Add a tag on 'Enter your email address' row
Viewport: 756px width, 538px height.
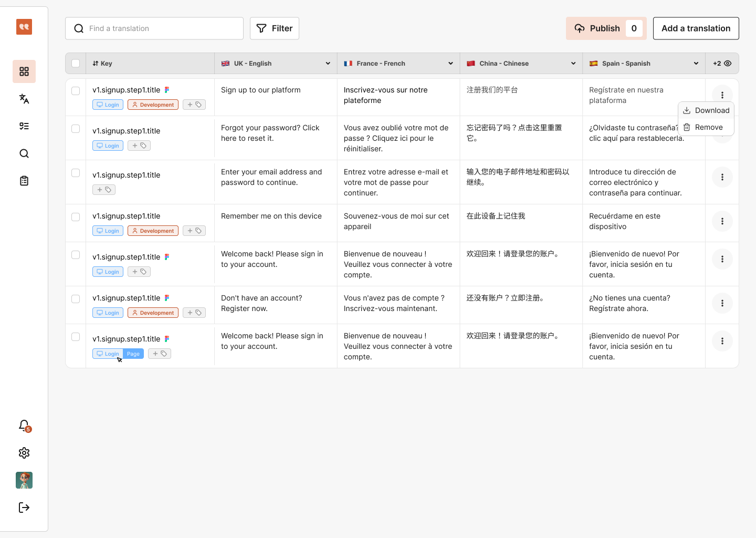104,190
